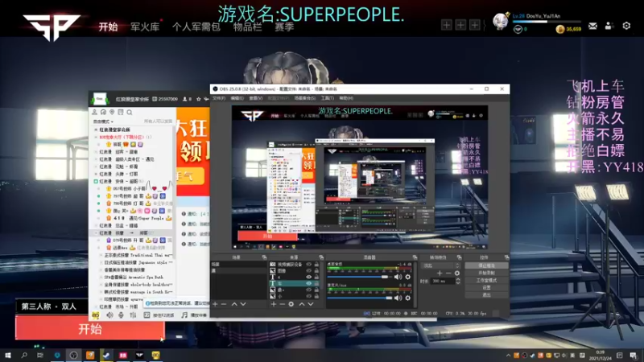Favorite the YY channel with the star icon
644x362 pixels.
198,99
